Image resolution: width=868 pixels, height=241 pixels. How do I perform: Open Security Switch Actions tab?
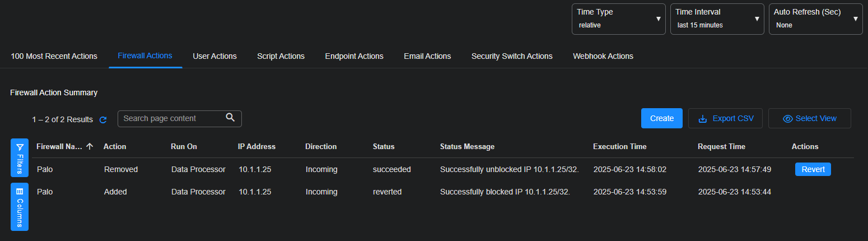pos(512,56)
